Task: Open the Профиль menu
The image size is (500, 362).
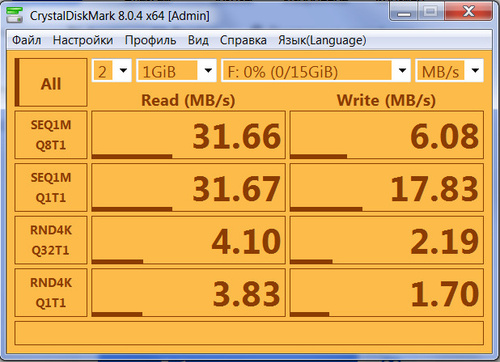Action: pyautogui.click(x=150, y=40)
